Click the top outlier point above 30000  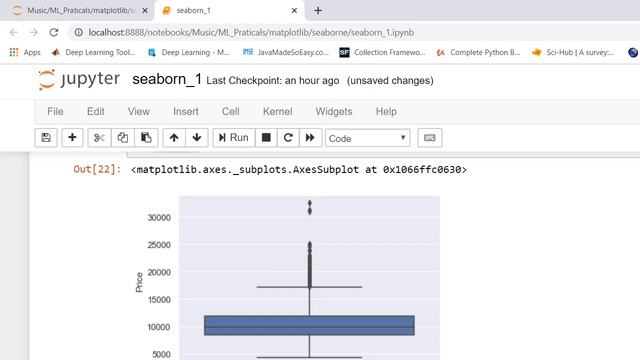click(310, 203)
